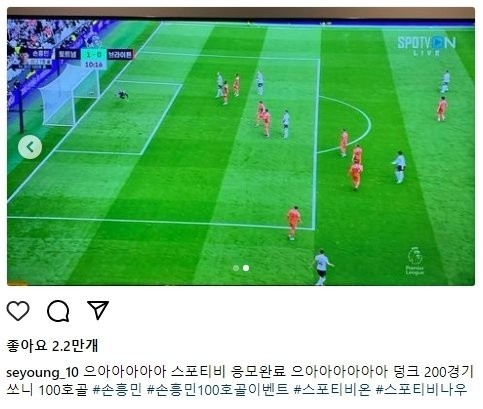Screen dimensions: 483x409
Task: View likes count 좋아요 2.2만개
Action: click(52, 345)
